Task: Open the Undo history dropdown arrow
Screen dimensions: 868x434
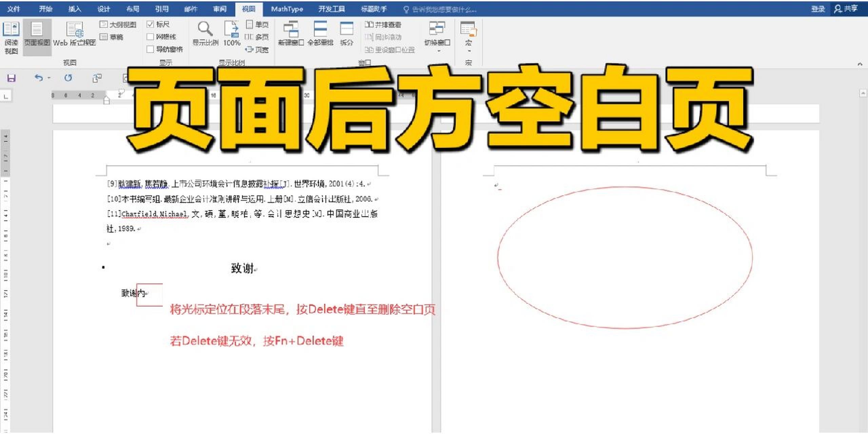Action: [x=49, y=78]
